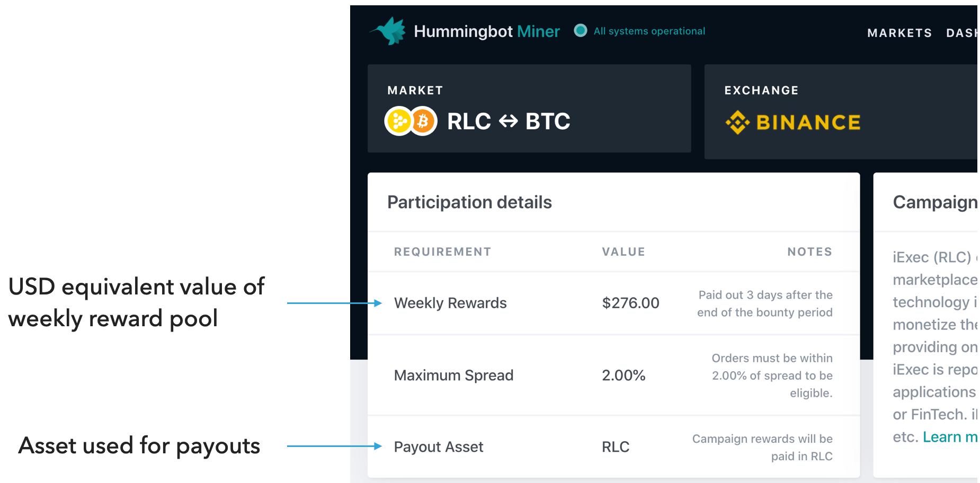
Task: Click the Hummingbot hummingbird logo icon
Action: (x=389, y=31)
